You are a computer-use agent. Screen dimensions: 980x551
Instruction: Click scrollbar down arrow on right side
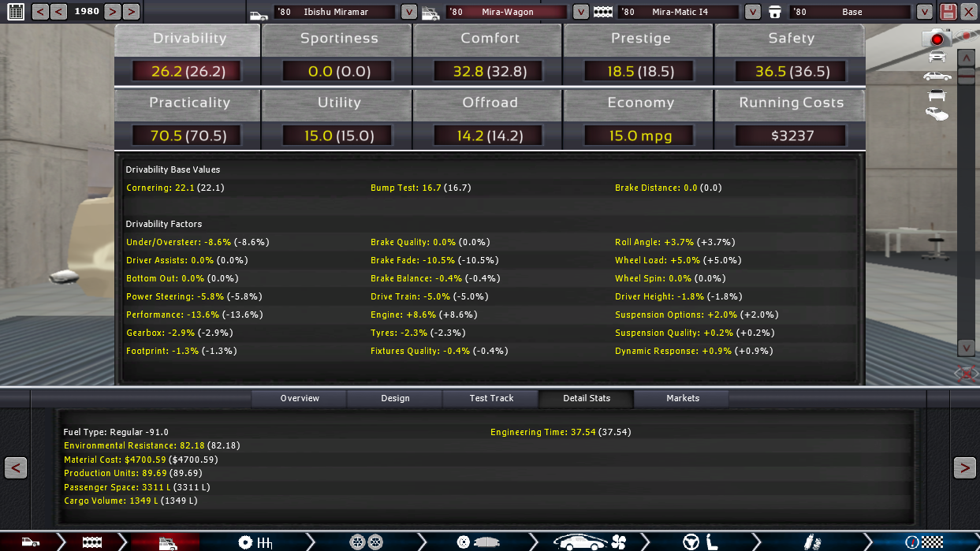pos(966,348)
